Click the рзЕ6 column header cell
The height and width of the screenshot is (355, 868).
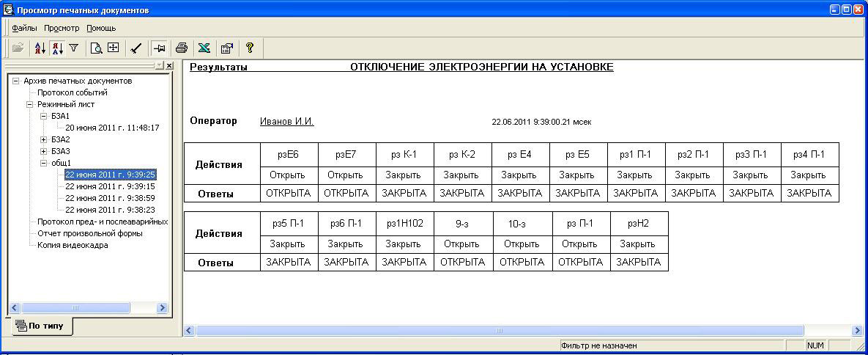click(x=289, y=155)
